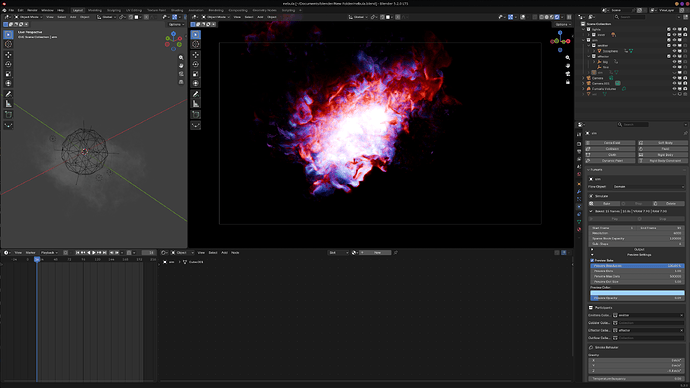Screen dimensions: 690x388
Task: Select the Rotate tool in left viewport
Action: click(8, 64)
